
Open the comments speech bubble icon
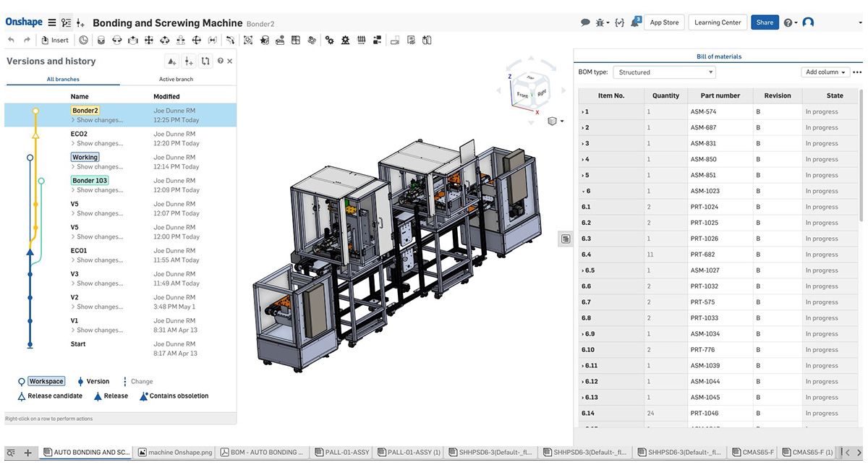pos(585,22)
